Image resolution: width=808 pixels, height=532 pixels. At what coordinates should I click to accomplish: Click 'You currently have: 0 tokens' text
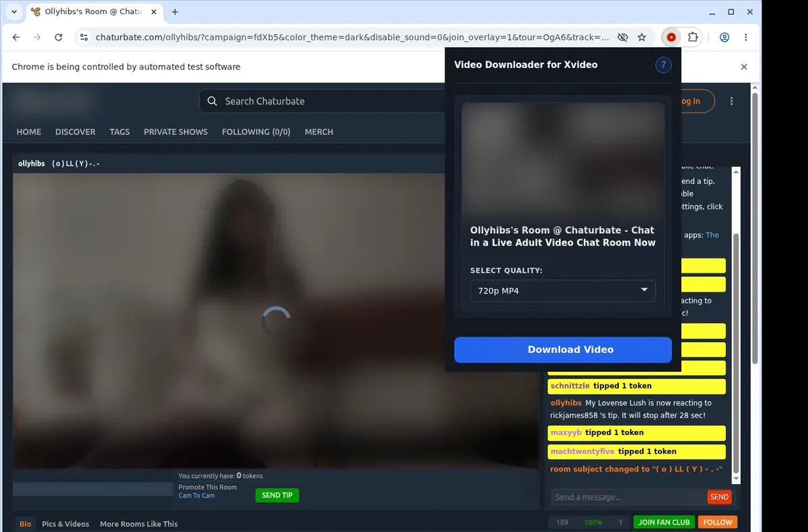[221, 475]
